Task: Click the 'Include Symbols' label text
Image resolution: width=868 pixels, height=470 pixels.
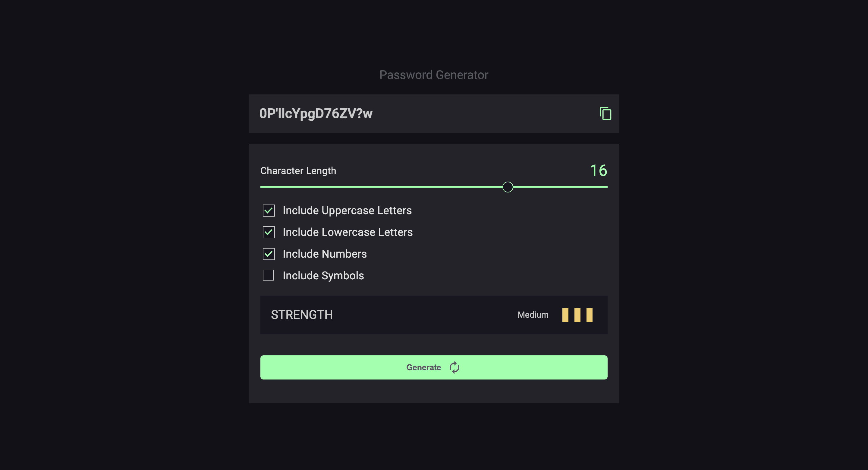Action: (323, 275)
